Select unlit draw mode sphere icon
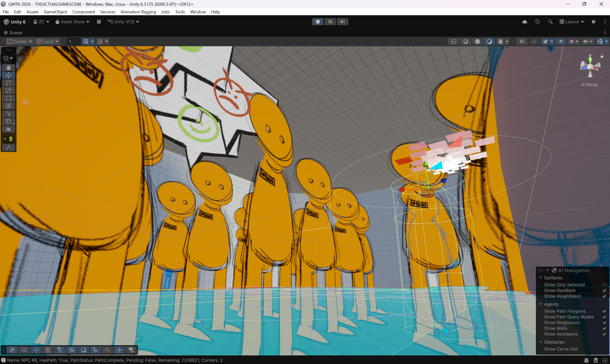Screen dimensions: 610x364 [477, 41]
